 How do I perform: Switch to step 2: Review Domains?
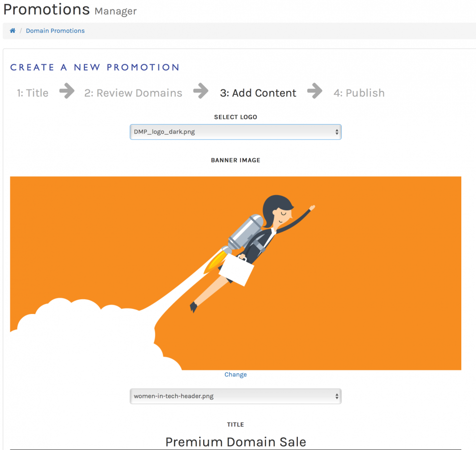click(133, 93)
